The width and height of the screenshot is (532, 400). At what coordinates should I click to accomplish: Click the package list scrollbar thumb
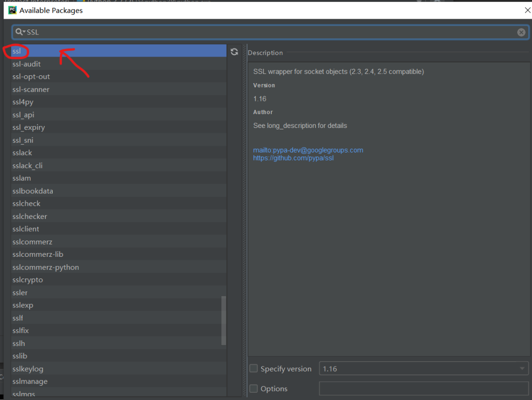(224, 320)
